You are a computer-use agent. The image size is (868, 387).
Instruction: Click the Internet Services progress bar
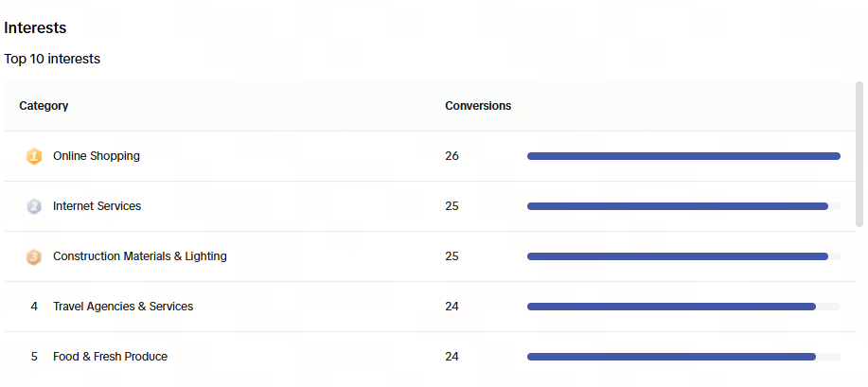[x=683, y=206]
